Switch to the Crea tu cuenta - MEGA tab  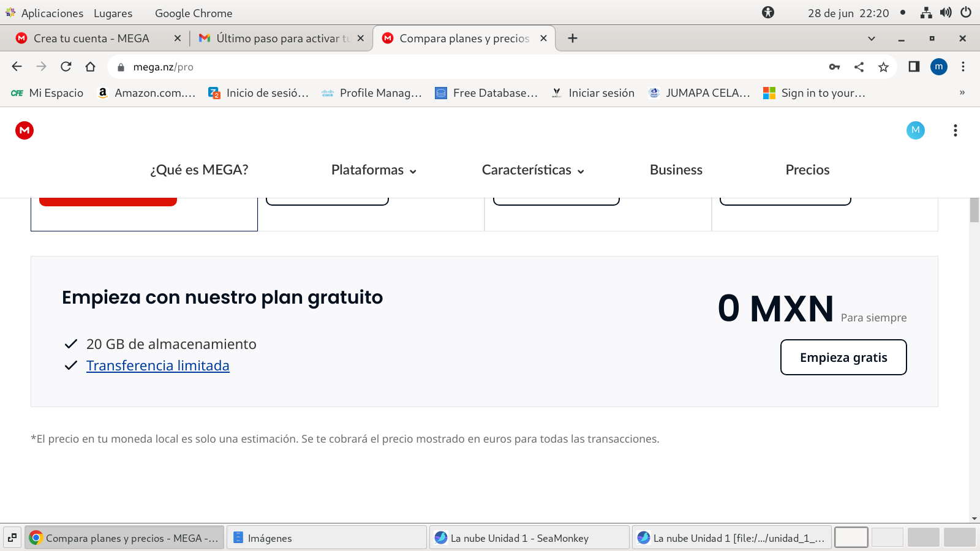point(92,39)
